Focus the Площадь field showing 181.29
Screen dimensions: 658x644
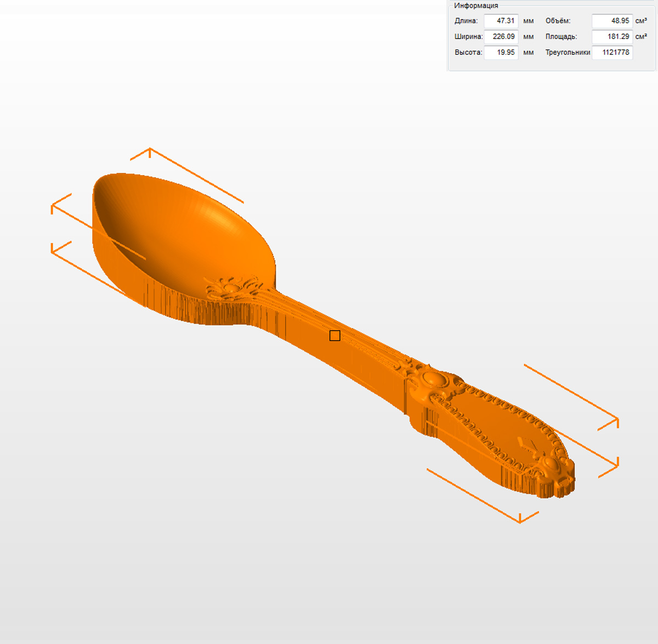point(612,37)
